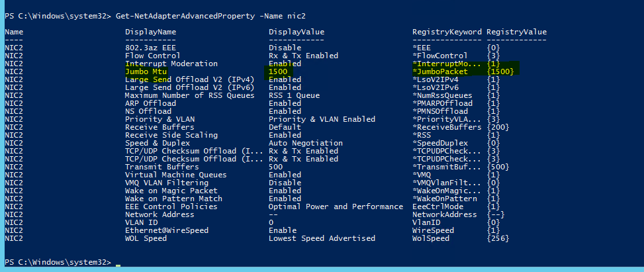Click the *JumboPacket registry keyword
The image size is (644, 272).
[441, 71]
